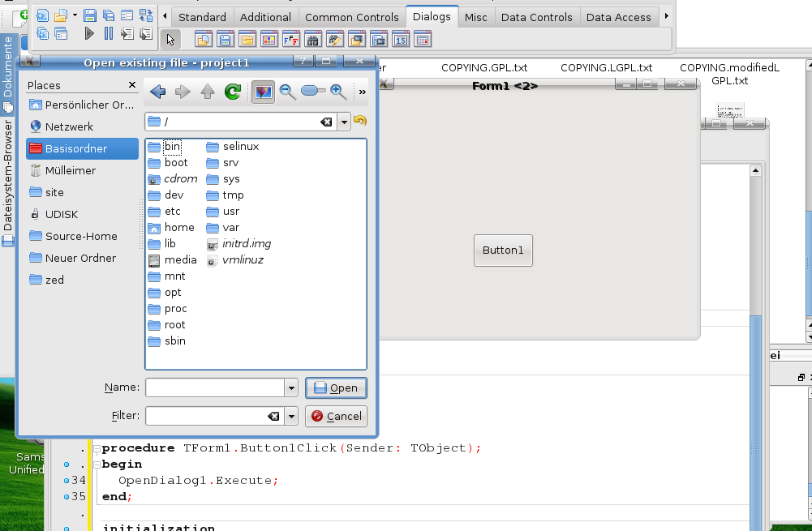
Task: Select the TCalendarDialog component icon
Action: pos(401,39)
